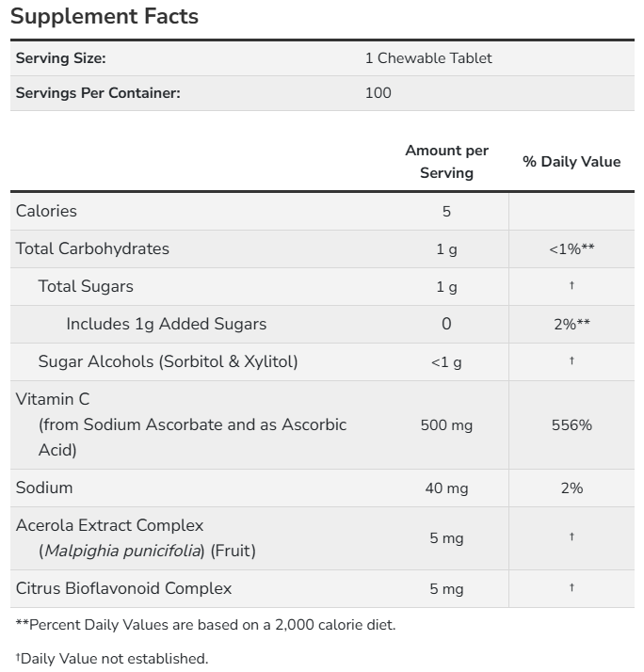Click the Includes 1g Added Sugars label
The height and width of the screenshot is (672, 644).
click(166, 324)
